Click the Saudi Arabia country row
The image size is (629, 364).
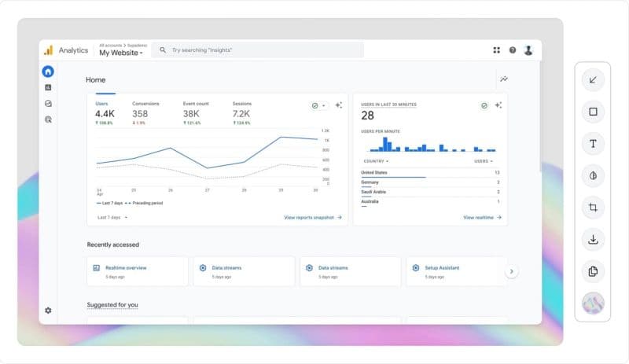[430, 193]
